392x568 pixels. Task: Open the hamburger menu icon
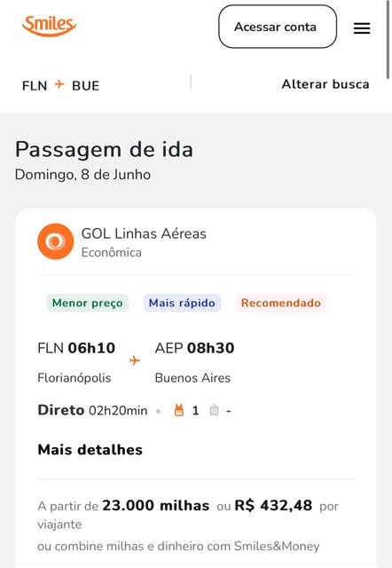coord(362,28)
